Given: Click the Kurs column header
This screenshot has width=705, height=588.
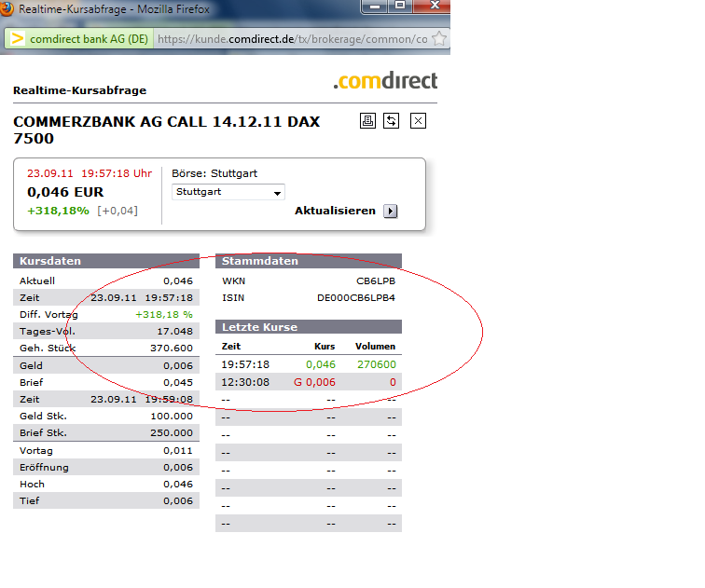Looking at the screenshot, I should point(325,347).
